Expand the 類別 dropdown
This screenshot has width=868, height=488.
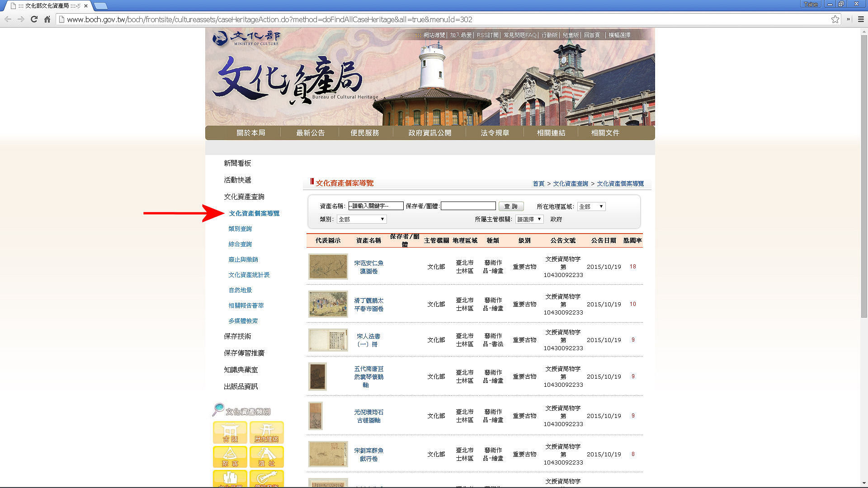362,219
